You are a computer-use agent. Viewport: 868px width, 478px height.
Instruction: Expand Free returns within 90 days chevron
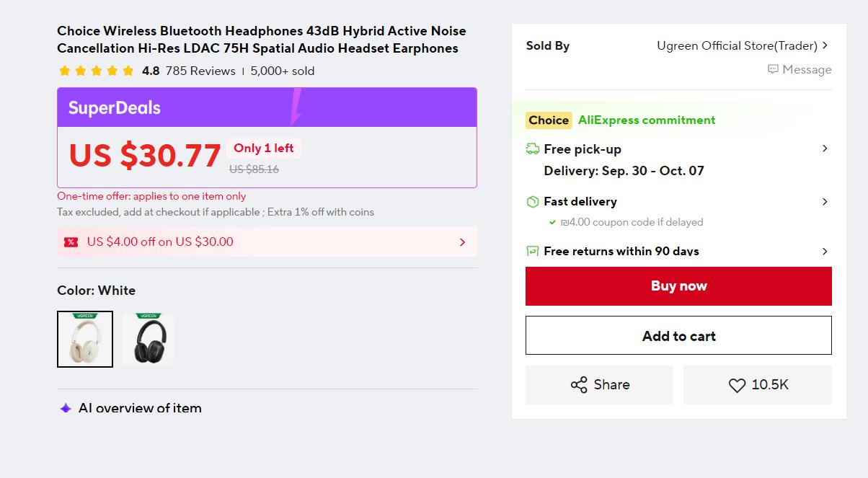(x=825, y=252)
